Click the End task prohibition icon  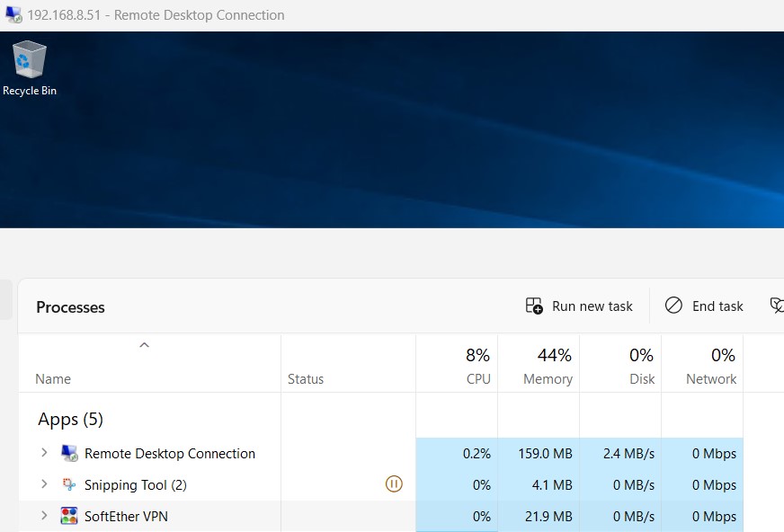click(673, 306)
